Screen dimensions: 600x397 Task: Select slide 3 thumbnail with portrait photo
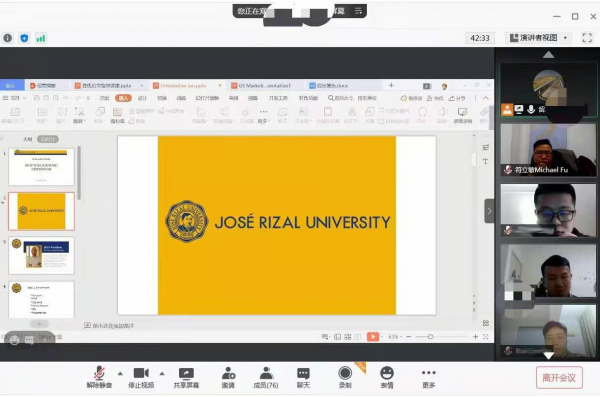pos(41,255)
